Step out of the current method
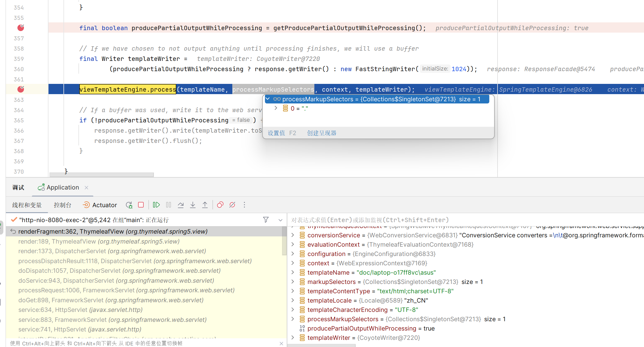Image resolution: width=644 pixels, height=347 pixels. 205,205
